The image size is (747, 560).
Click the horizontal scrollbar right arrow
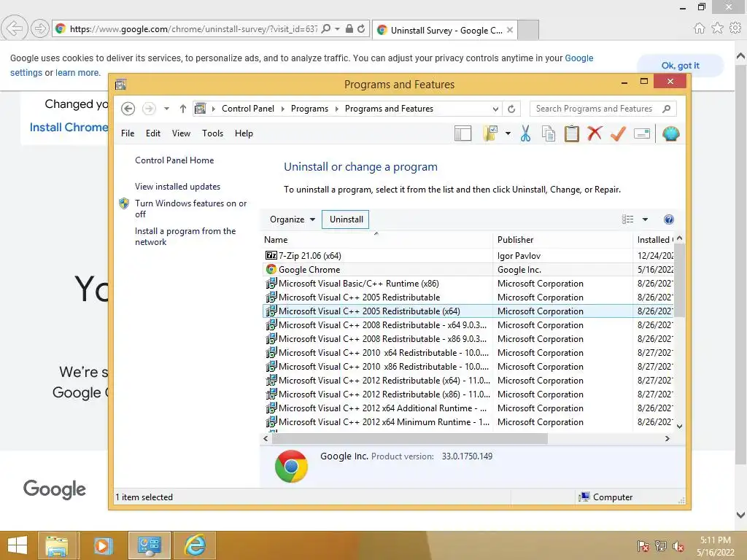click(x=667, y=438)
